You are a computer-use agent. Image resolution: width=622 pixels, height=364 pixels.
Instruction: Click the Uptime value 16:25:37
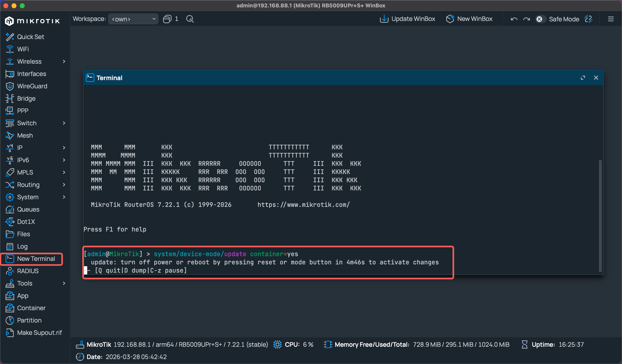coord(571,344)
